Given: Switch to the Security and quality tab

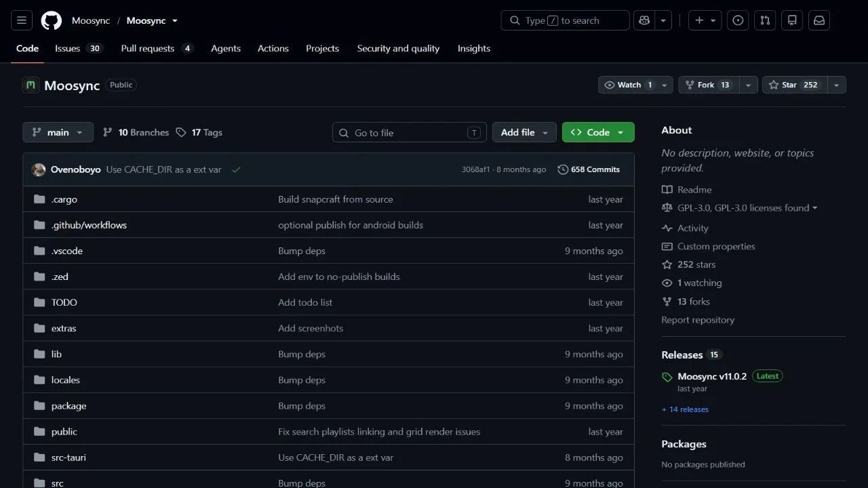Looking at the screenshot, I should (x=398, y=49).
